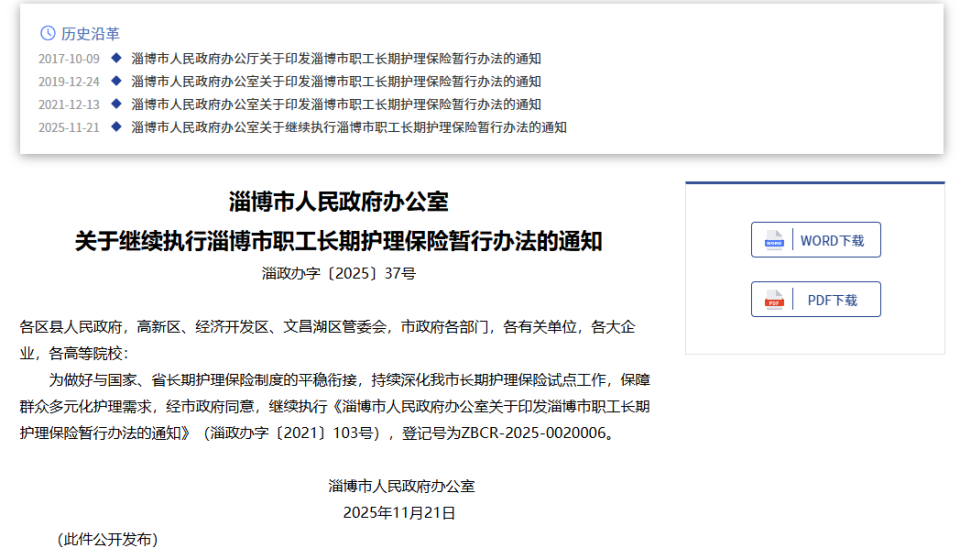The image size is (960, 559).
Task: Click the date 2025-11-21 in history list
Action: [x=69, y=128]
